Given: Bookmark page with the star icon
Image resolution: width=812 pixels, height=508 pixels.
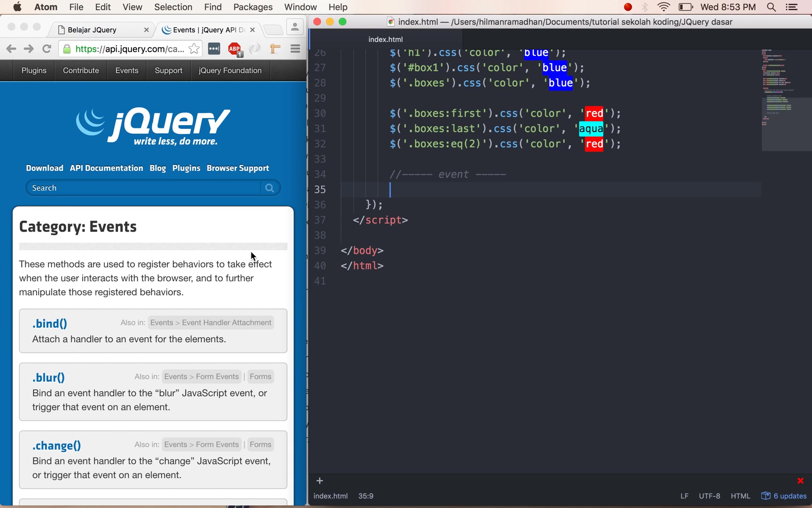Looking at the screenshot, I should pos(194,48).
